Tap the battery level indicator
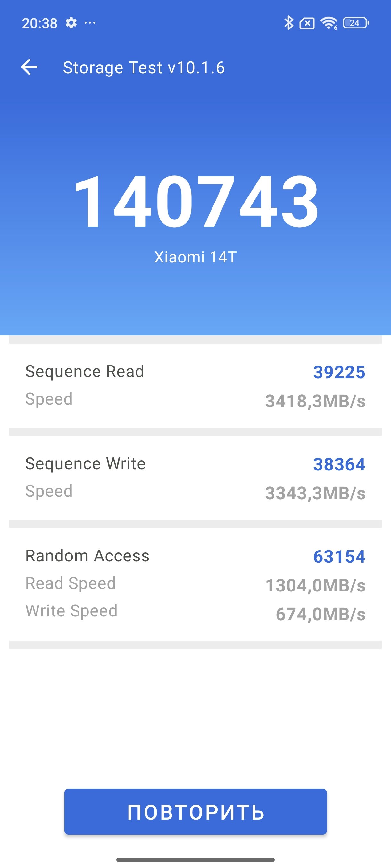The height and width of the screenshot is (868, 391). 356,23
